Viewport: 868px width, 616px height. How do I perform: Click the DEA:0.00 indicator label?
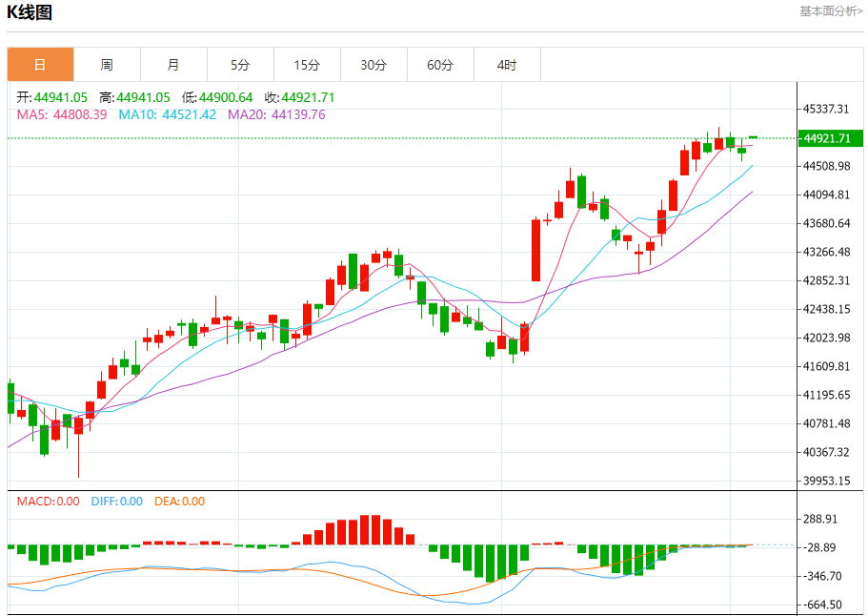(x=179, y=501)
